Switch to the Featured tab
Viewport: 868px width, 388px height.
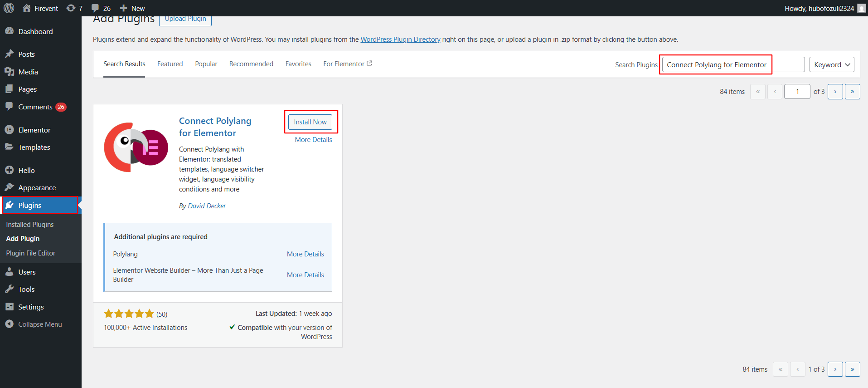170,64
